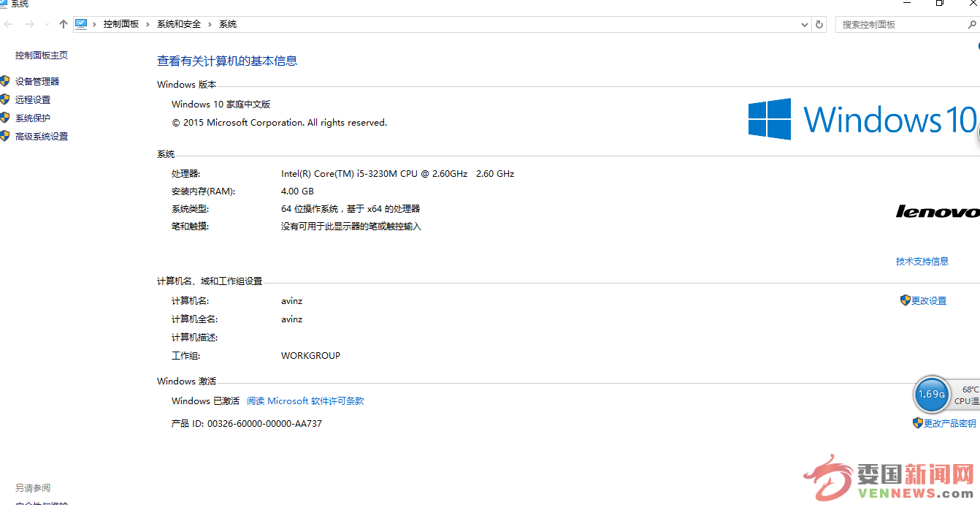Select 系统和安全 in breadcrumb path

[x=179, y=24]
